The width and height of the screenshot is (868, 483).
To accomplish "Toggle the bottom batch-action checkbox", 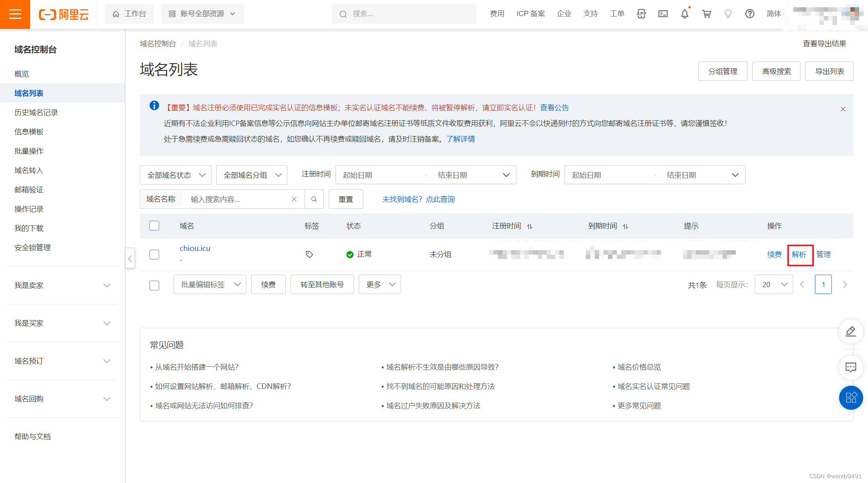I will click(154, 285).
